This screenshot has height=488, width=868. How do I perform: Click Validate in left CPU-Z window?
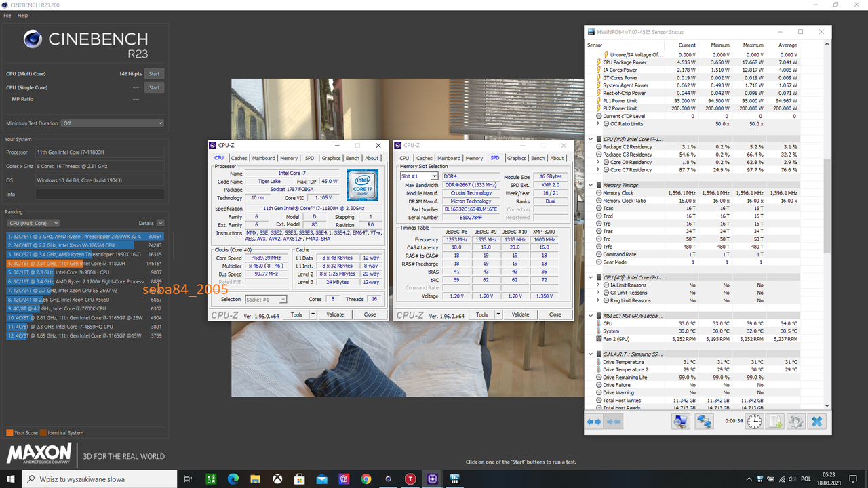pos(335,314)
